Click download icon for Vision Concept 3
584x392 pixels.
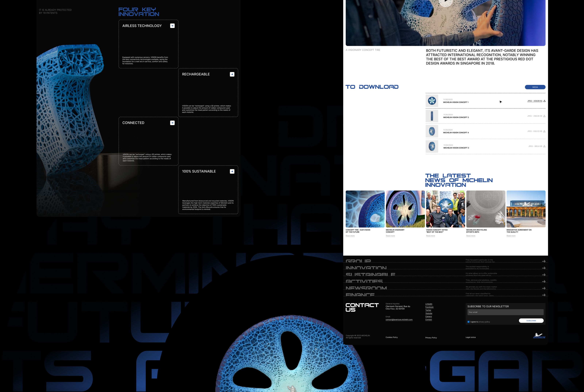(544, 146)
